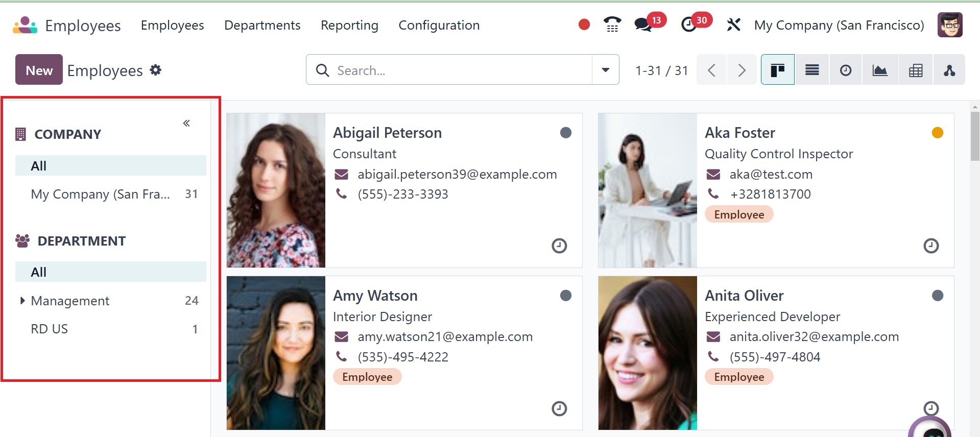Filter by Management department
Viewport: 980px width, 437px height.
(111, 301)
